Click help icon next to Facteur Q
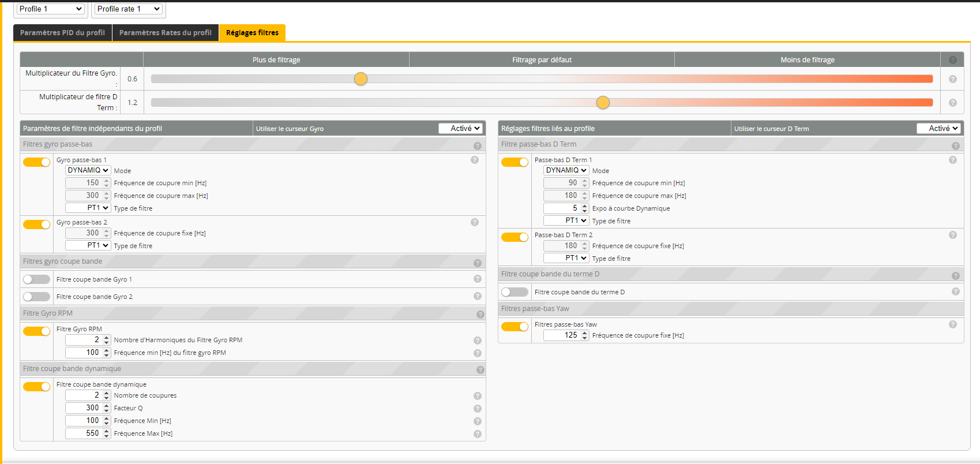This screenshot has height=464, width=980. pyautogui.click(x=477, y=409)
